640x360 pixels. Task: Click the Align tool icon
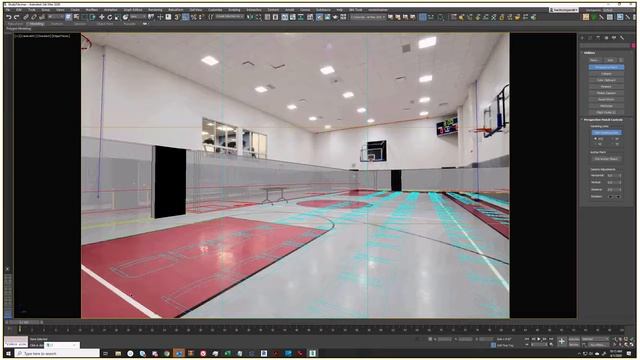click(x=258, y=17)
